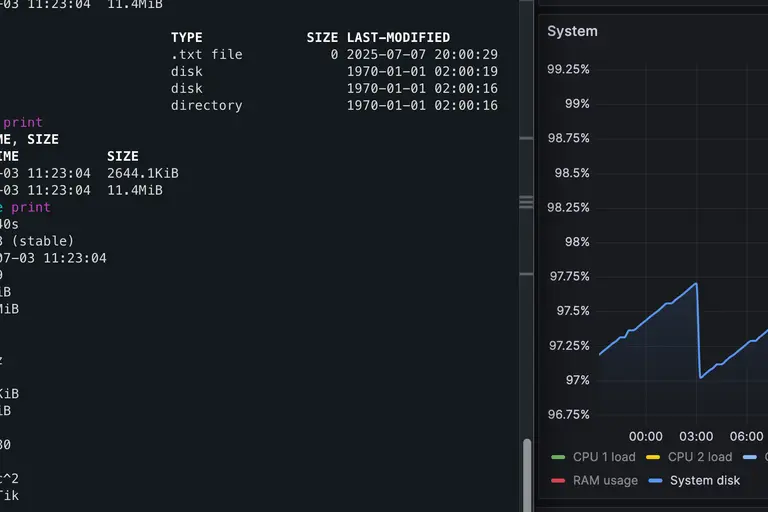Open the System panel title menu
This screenshot has width=768, height=512.
(572, 31)
